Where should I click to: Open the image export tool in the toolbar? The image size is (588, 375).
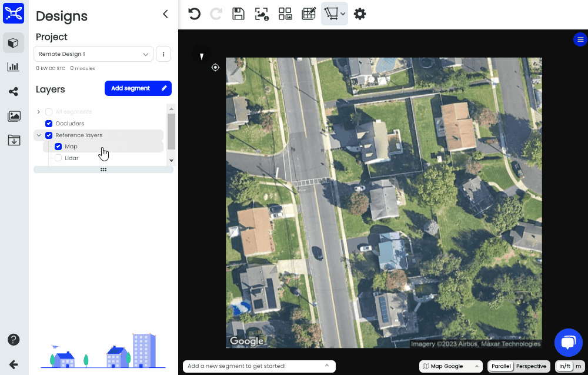tap(262, 14)
